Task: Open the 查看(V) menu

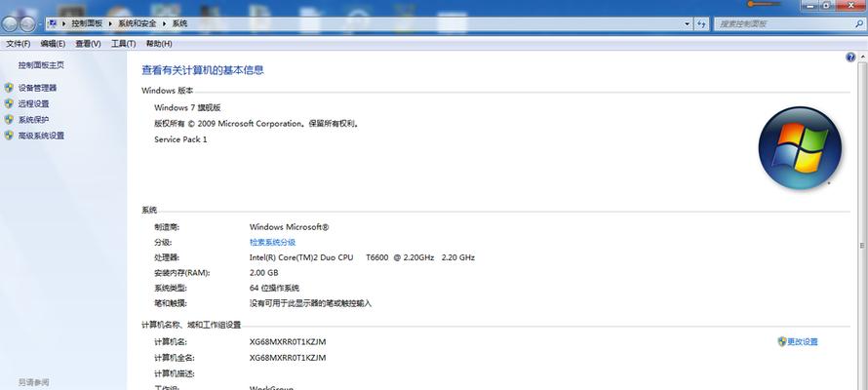Action: pos(88,43)
